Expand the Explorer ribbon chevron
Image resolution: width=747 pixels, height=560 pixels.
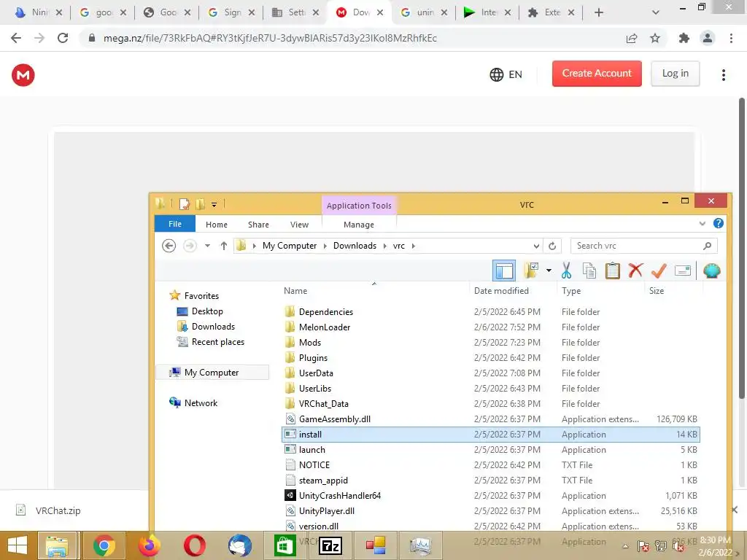click(x=703, y=223)
